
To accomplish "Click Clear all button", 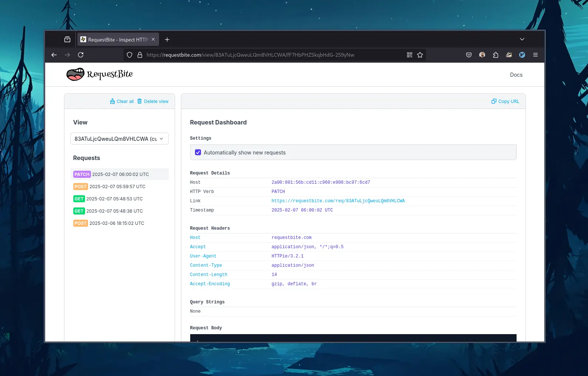I will tap(122, 102).
